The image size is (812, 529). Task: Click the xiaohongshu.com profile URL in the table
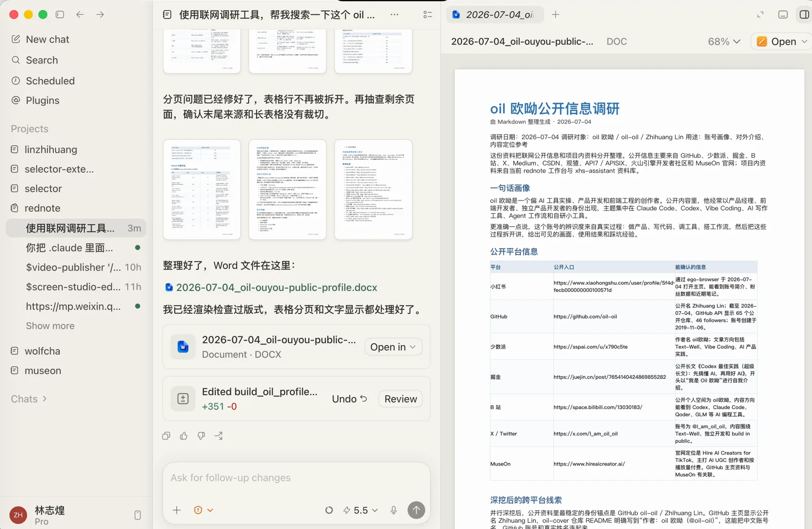tap(614, 286)
